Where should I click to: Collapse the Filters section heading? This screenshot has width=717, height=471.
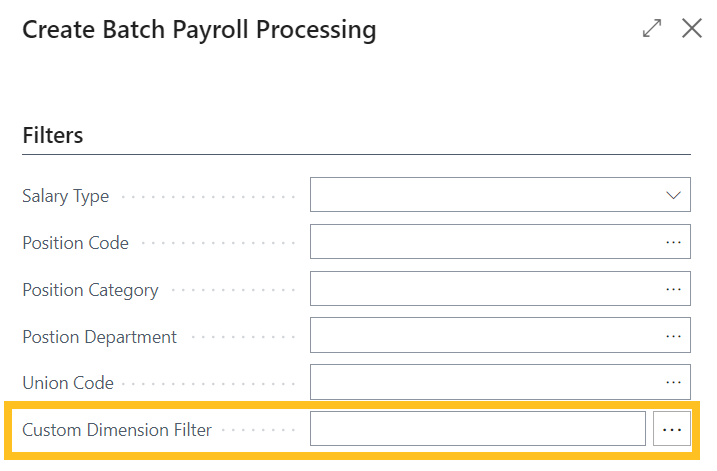tap(53, 136)
